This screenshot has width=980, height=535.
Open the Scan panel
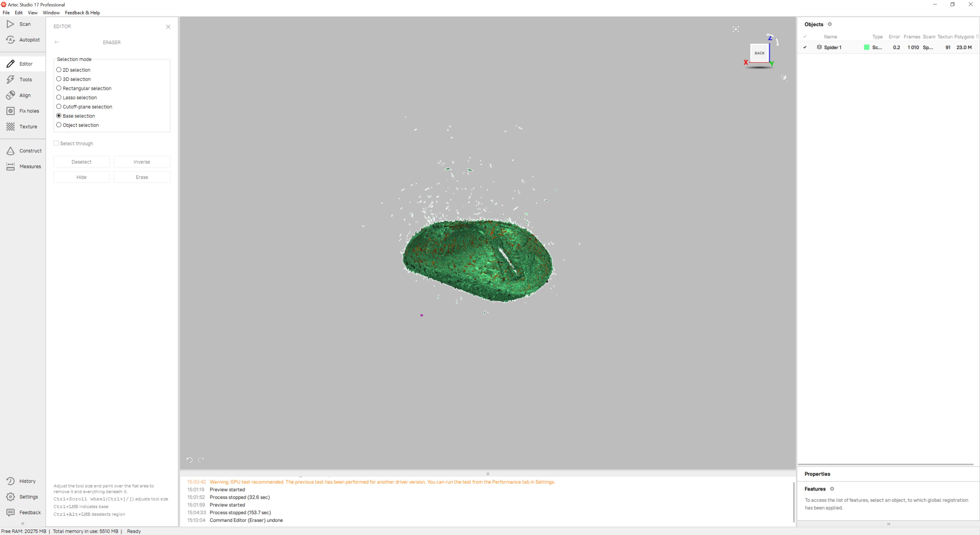click(x=23, y=24)
